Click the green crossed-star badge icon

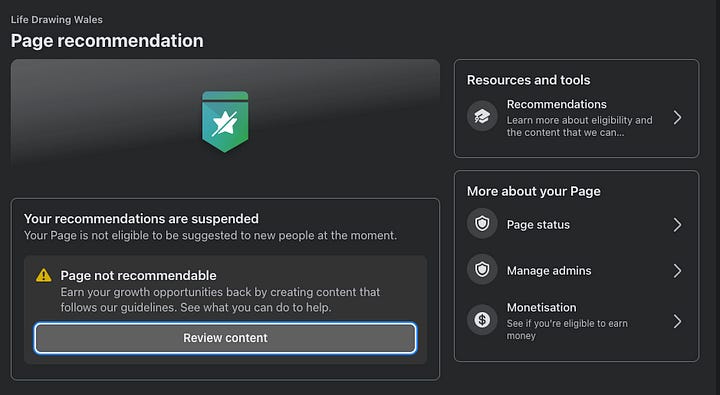[x=225, y=122]
